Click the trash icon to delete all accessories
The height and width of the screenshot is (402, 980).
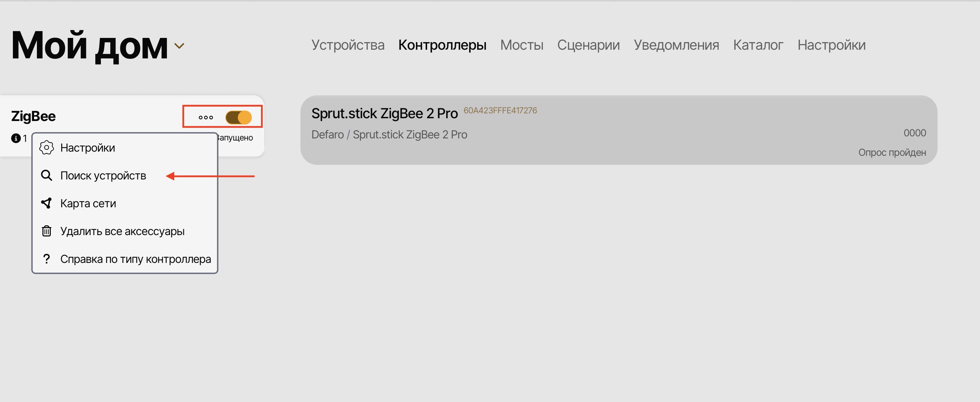click(x=46, y=231)
